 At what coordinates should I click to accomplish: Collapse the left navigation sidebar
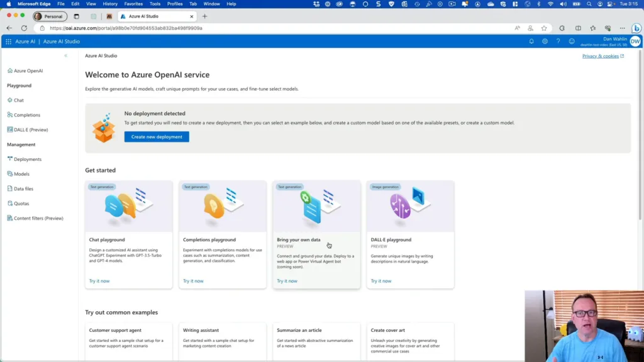tap(65, 56)
